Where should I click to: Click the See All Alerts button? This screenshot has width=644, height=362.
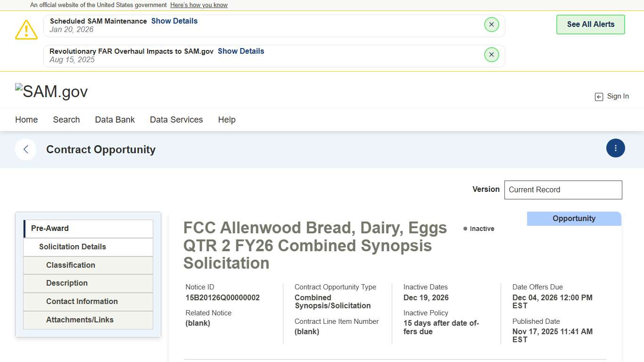(x=590, y=25)
